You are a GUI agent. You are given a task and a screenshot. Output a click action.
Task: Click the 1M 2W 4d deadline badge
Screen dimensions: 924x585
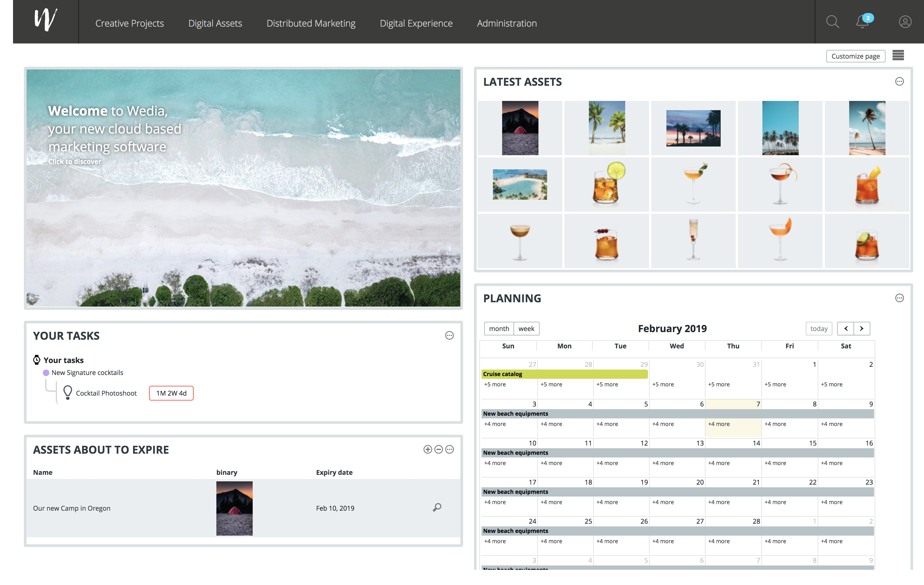coord(171,393)
